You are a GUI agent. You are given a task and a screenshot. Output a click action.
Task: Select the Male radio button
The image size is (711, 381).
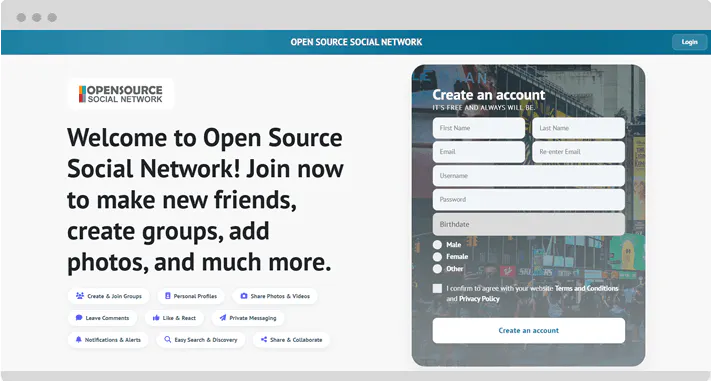437,244
